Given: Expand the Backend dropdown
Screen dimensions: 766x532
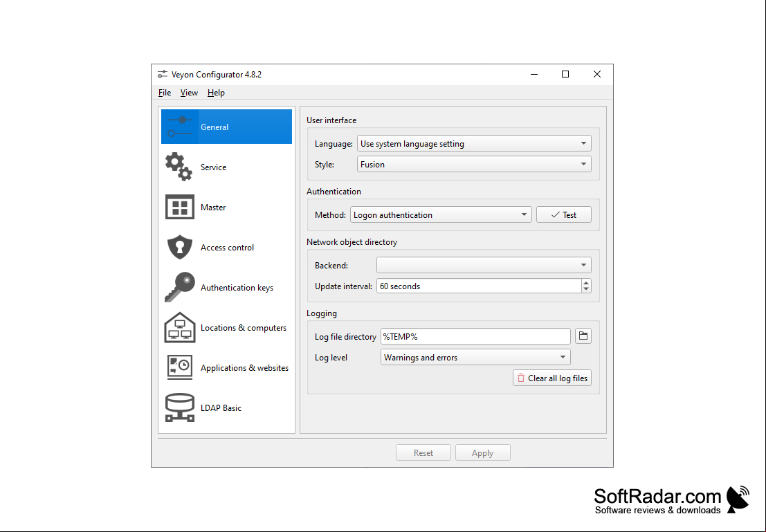Looking at the screenshot, I should click(484, 265).
